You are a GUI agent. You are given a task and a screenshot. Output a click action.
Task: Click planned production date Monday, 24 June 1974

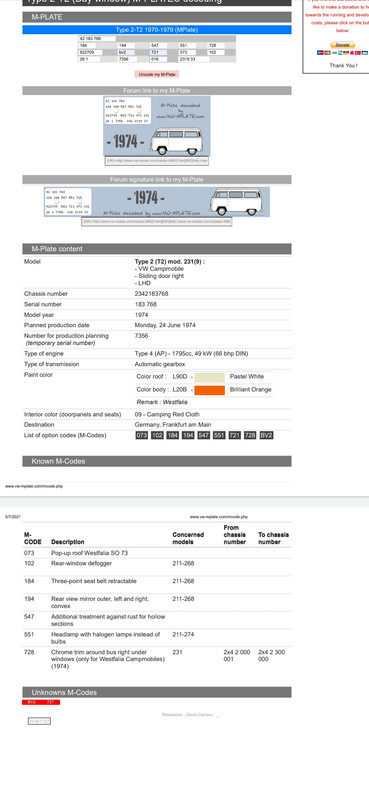(165, 326)
